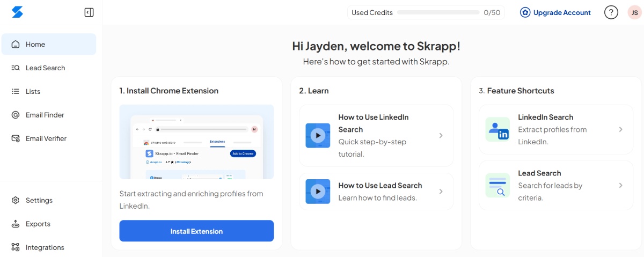The height and width of the screenshot is (257, 644).
Task: Click the Email Finder at-sign icon
Action: pos(16,115)
